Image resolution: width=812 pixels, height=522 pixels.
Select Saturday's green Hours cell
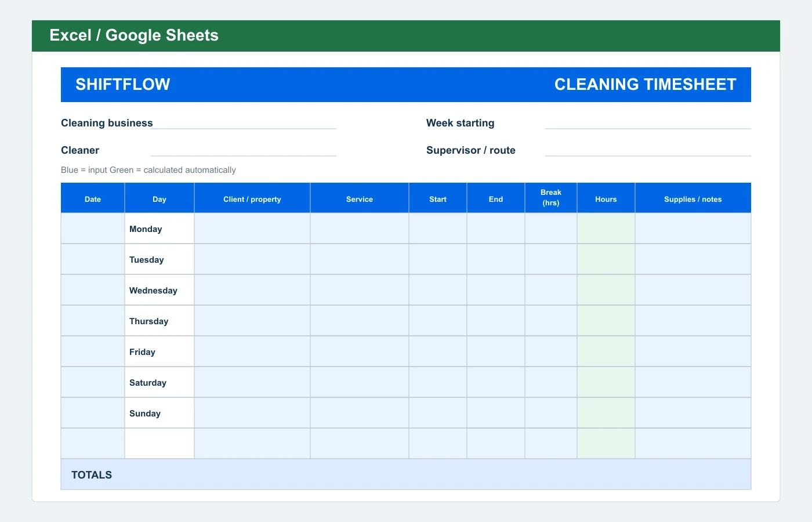tap(606, 382)
